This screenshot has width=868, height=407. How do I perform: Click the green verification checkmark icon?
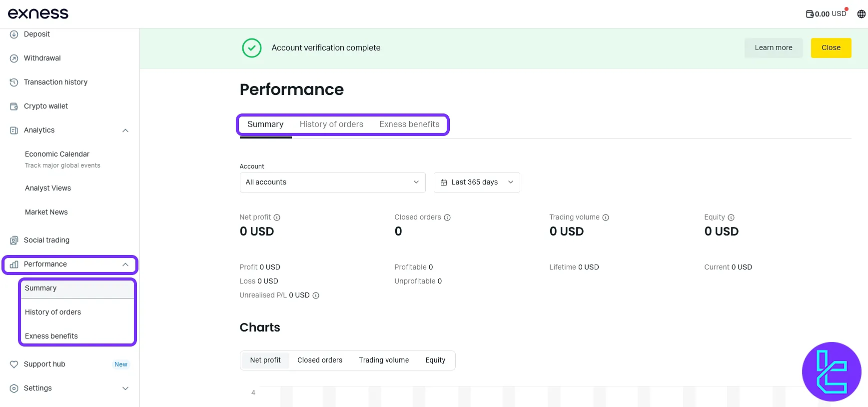tap(252, 48)
